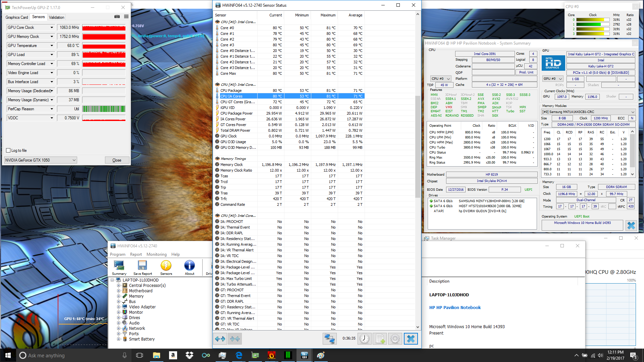
Task: Click the HP HP Pavilion Notebook link
Action: pos(455,308)
